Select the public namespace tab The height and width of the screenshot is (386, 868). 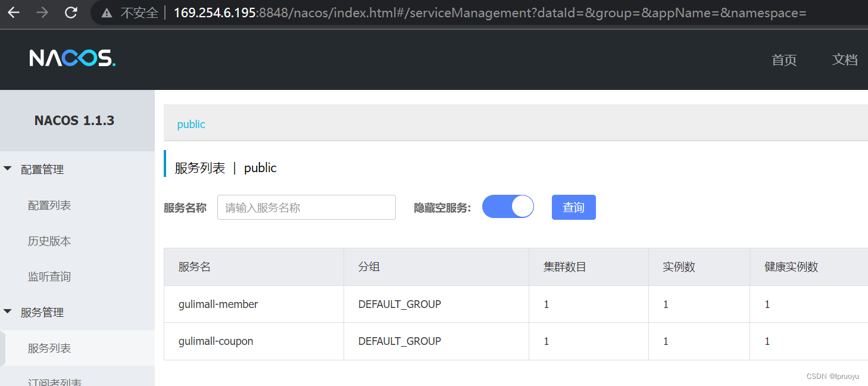[191, 124]
